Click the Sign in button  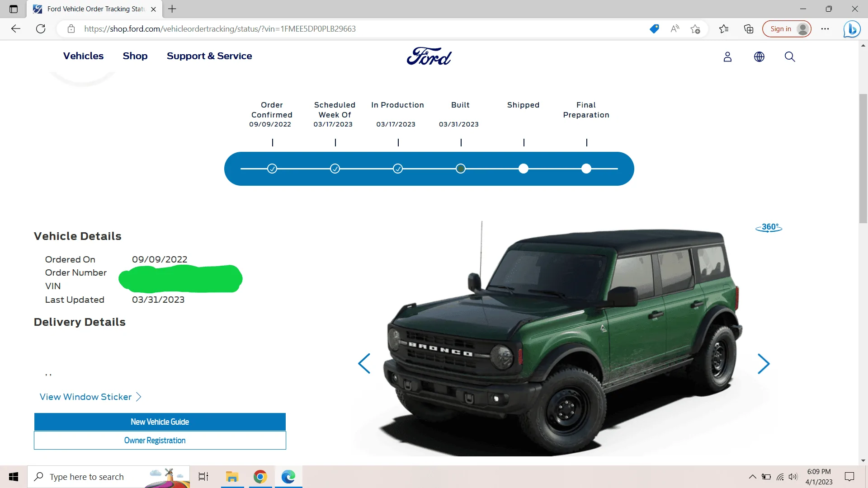pyautogui.click(x=787, y=29)
